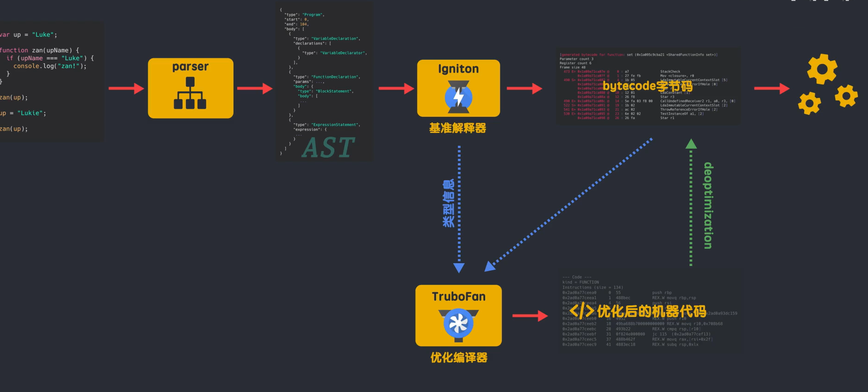
Task: Click the 'var up = "Luke";' code line
Action: (x=28, y=35)
